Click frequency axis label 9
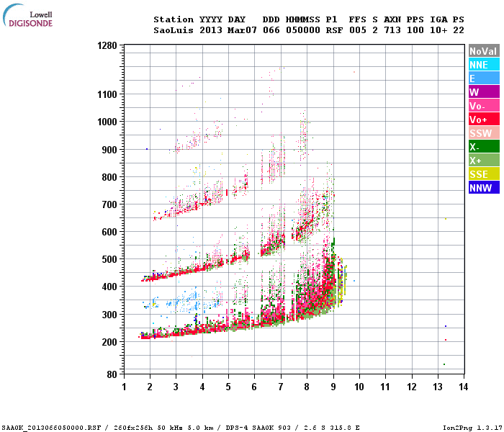The image size is (504, 432). 333,387
